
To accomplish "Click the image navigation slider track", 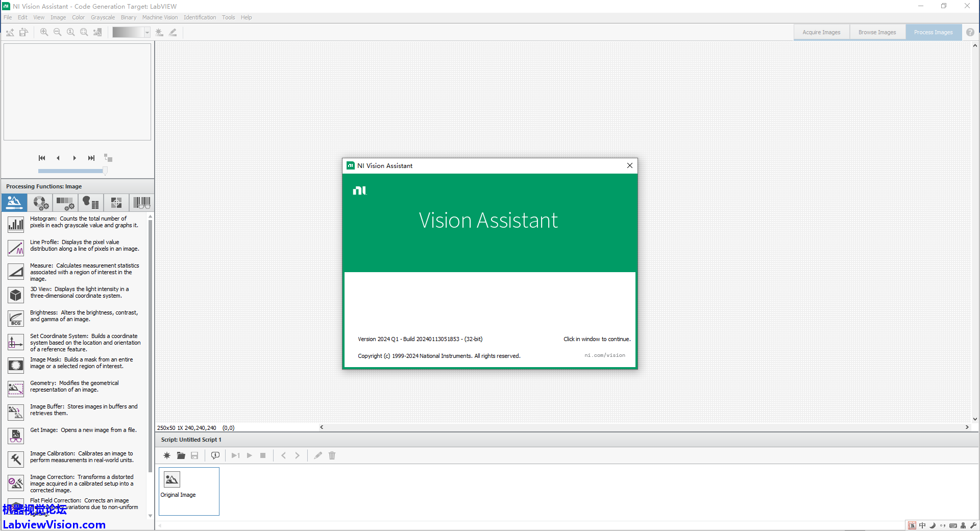I will (72, 171).
